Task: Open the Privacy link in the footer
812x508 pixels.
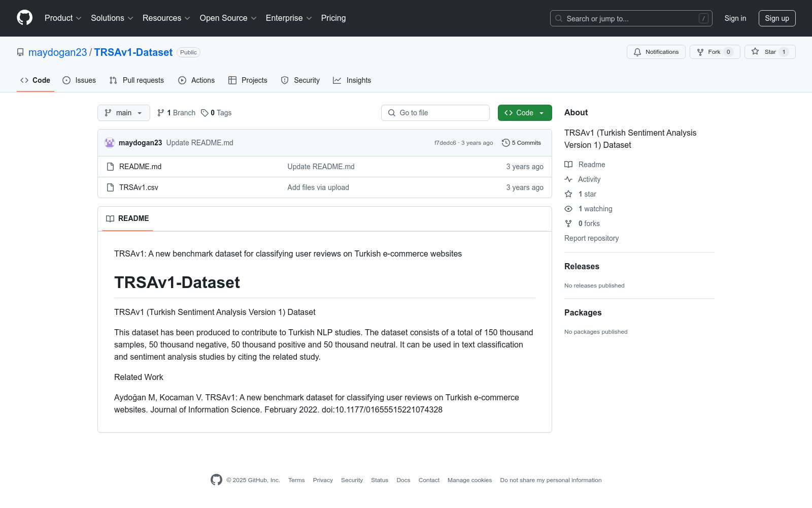Action: point(323,480)
